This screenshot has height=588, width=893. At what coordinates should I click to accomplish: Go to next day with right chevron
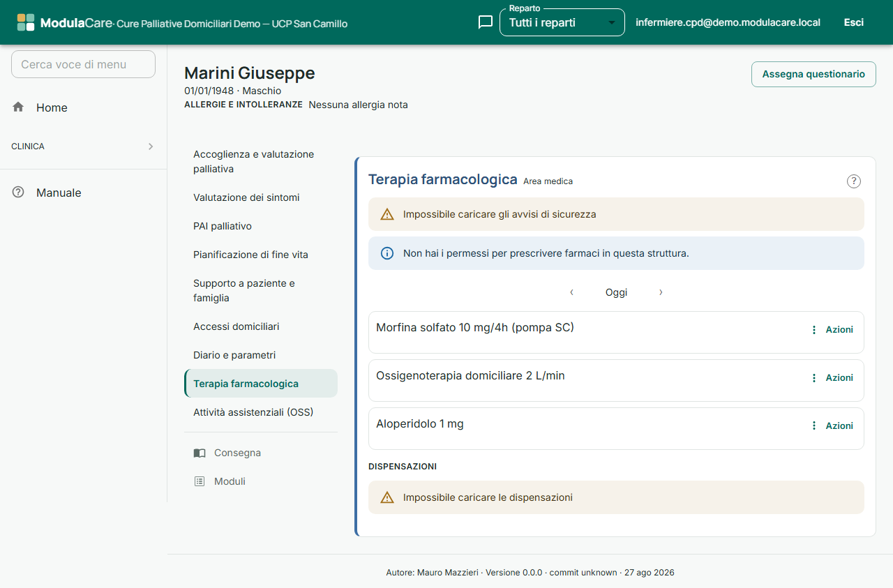661,292
